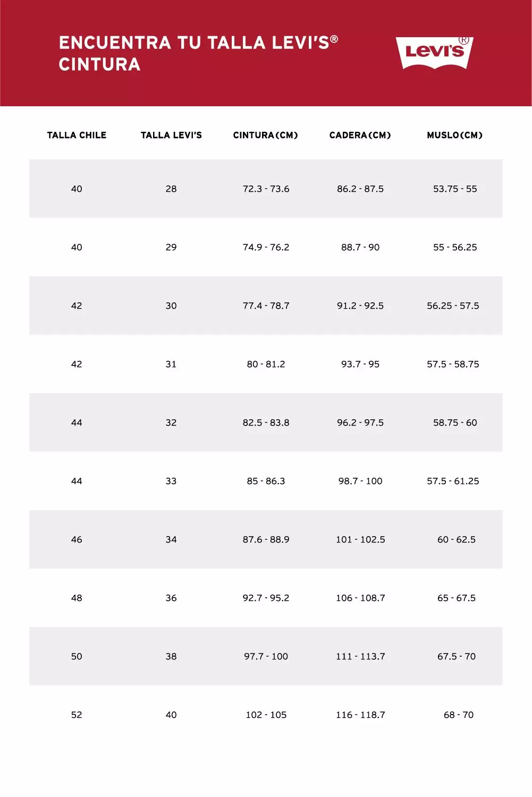Click the TALLA LEVI'S column header
Image resolution: width=532 pixels, height=797 pixels.
(171, 135)
